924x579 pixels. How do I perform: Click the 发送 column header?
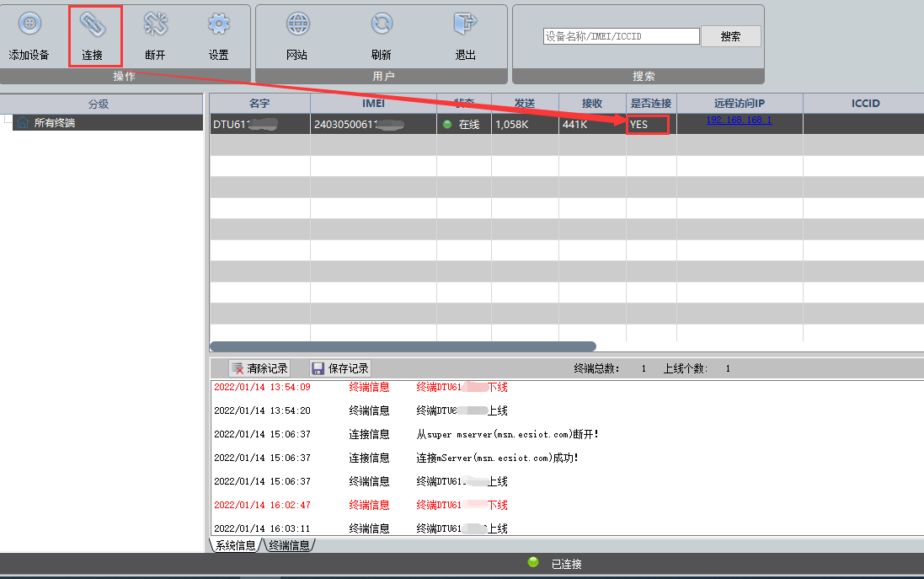coord(525,103)
